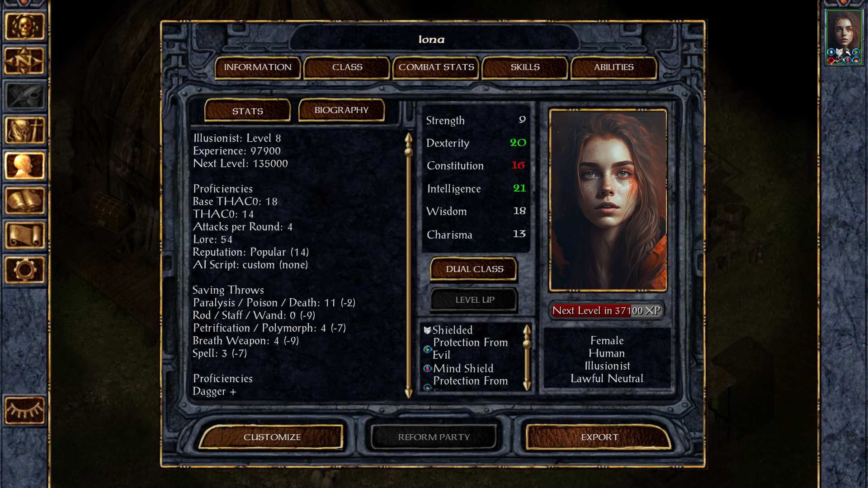
Task: Open the journal with the quill icon
Action: coord(25,96)
